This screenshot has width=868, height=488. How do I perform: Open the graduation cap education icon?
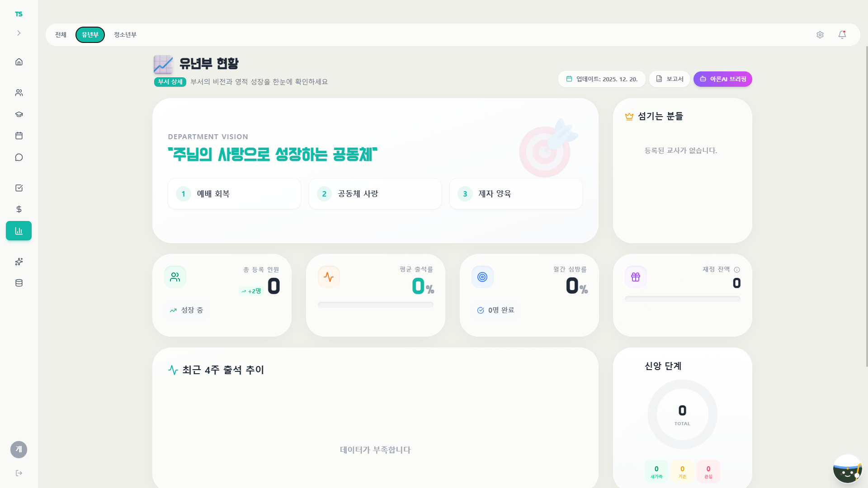coord(19,114)
